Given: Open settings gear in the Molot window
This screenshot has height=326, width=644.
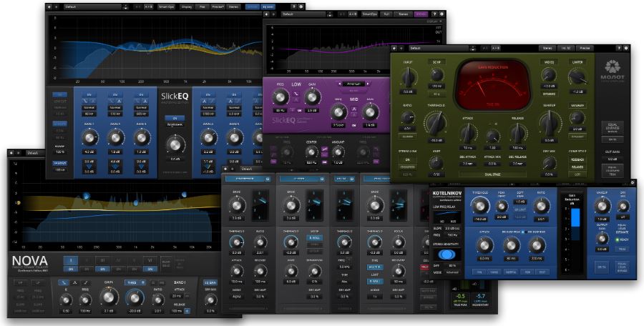Looking at the screenshot, I should [x=626, y=48].
